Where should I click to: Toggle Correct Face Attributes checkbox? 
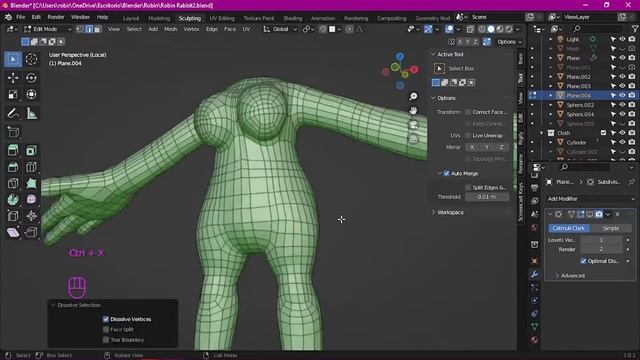pyautogui.click(x=468, y=112)
